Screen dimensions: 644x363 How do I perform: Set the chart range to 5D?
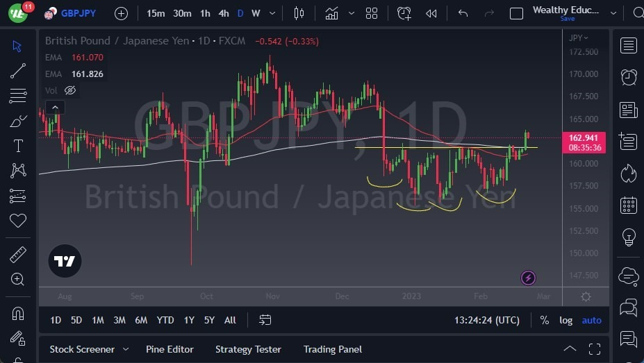click(76, 321)
